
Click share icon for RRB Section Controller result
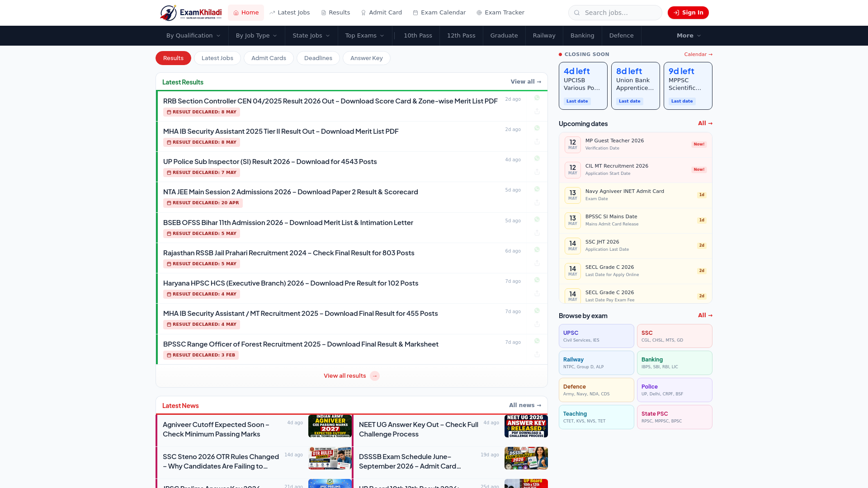pos(537,112)
